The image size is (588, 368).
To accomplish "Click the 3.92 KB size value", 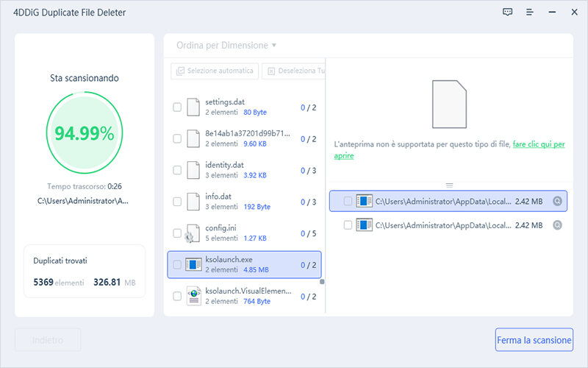I will tap(255, 175).
